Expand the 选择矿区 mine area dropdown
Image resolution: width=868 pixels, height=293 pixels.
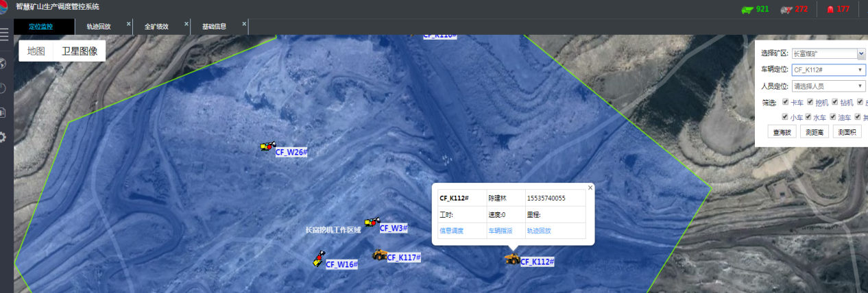828,53
